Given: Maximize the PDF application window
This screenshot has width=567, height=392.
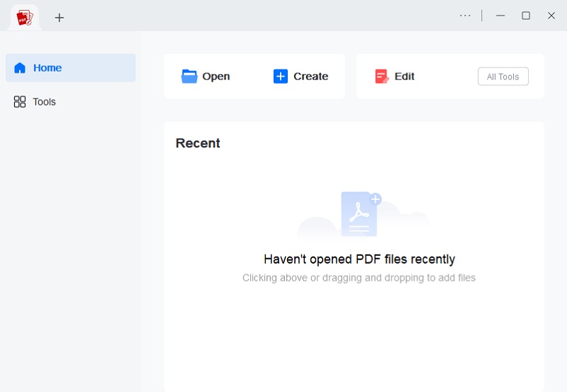Looking at the screenshot, I should [x=526, y=16].
